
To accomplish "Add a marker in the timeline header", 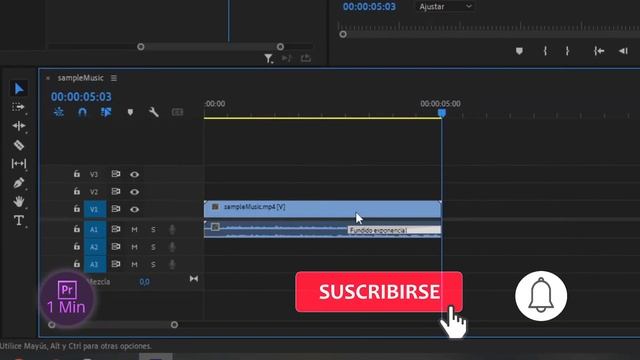I will [130, 112].
